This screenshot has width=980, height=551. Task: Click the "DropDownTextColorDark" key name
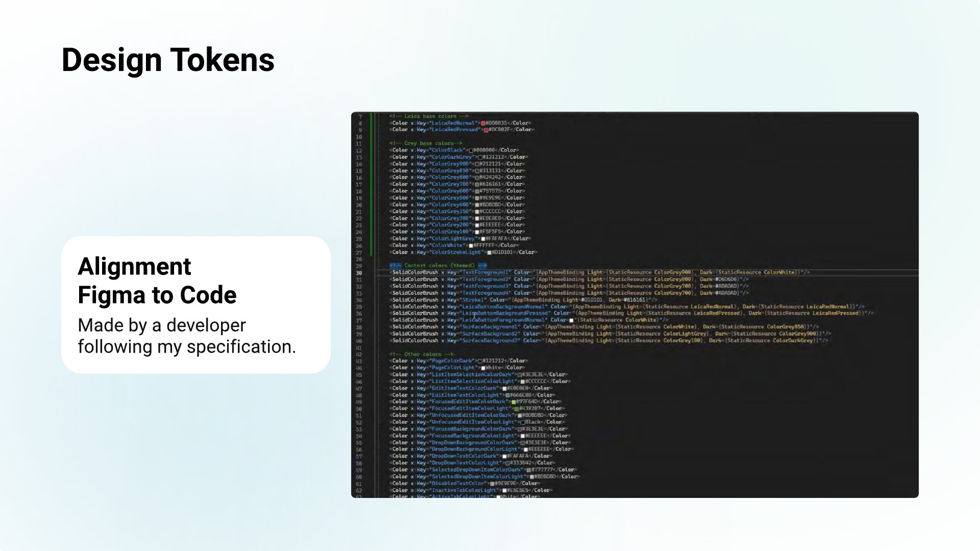click(x=464, y=456)
